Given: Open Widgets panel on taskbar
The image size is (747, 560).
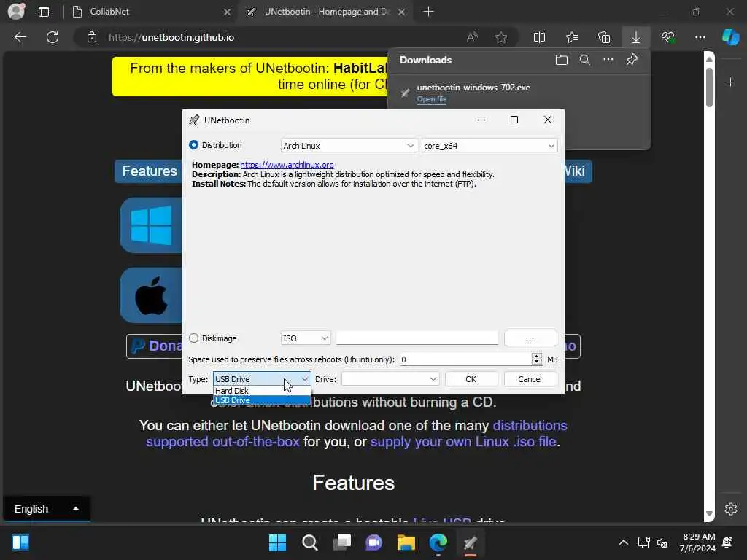Looking at the screenshot, I should 20,542.
